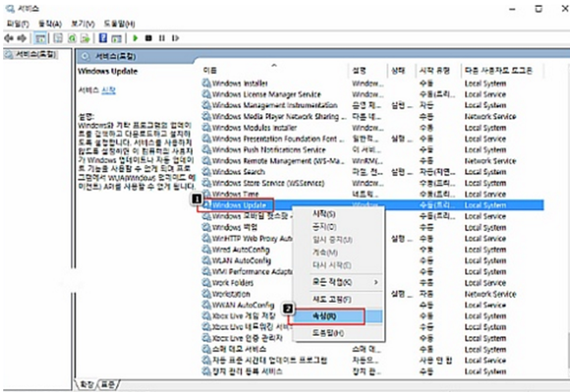Click the Forward arrow toolbar icon
570x392 pixels.
(x=22, y=37)
